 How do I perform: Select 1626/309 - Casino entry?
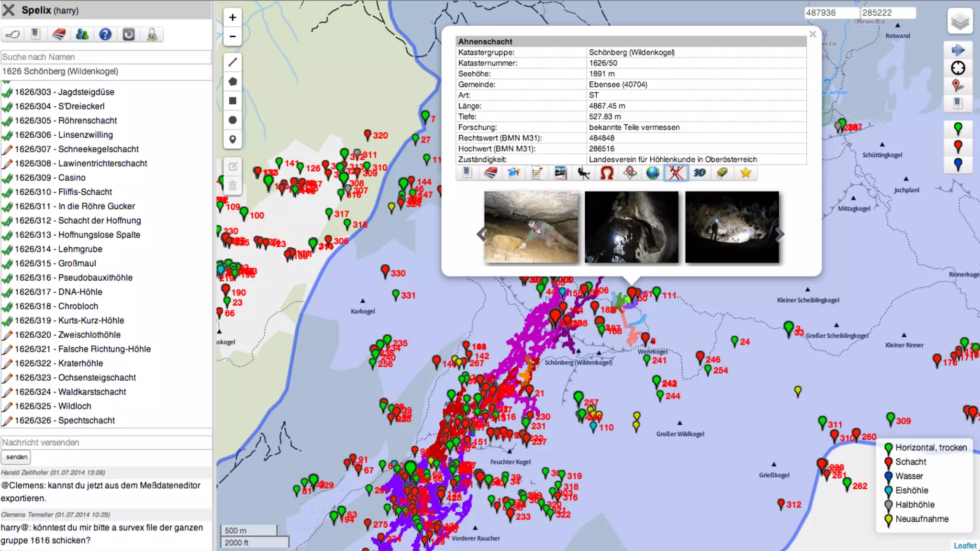[x=50, y=177]
